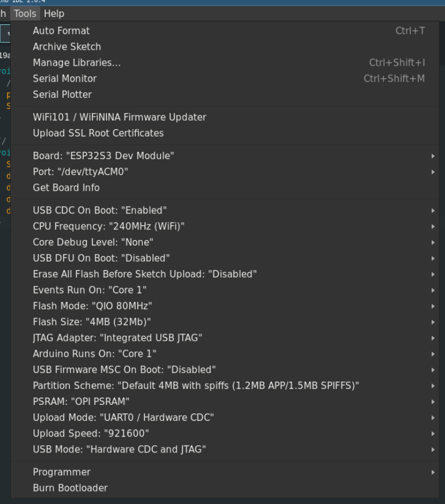Open the Help menu
Screen dimensions: 445x504
(x=54, y=14)
